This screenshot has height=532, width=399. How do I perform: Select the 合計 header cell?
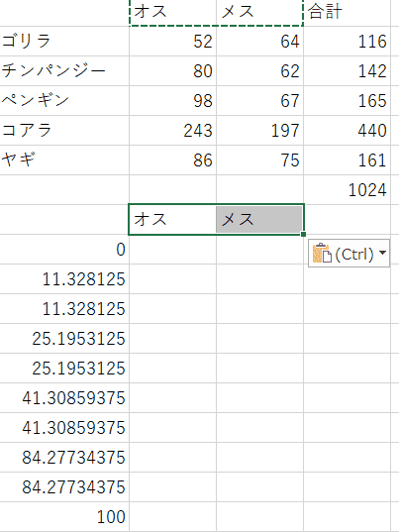coord(347,12)
